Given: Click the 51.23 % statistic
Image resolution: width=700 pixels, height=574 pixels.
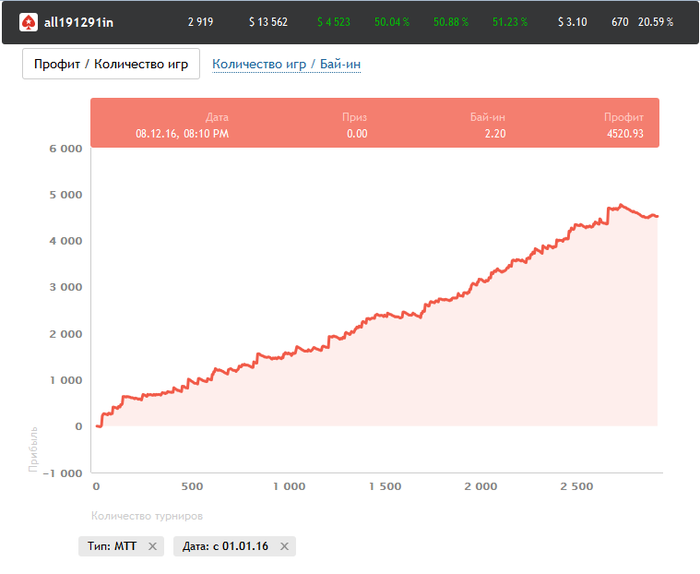Looking at the screenshot, I should (x=510, y=22).
